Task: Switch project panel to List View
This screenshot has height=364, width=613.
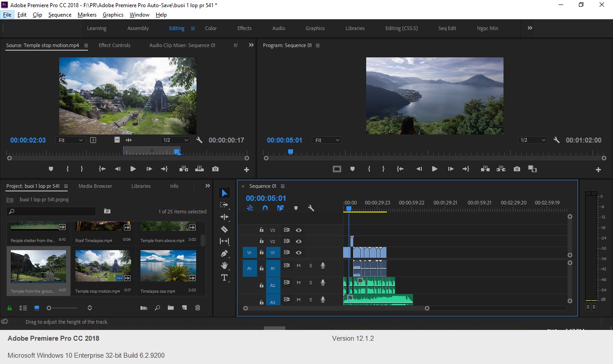Action: (x=23, y=308)
